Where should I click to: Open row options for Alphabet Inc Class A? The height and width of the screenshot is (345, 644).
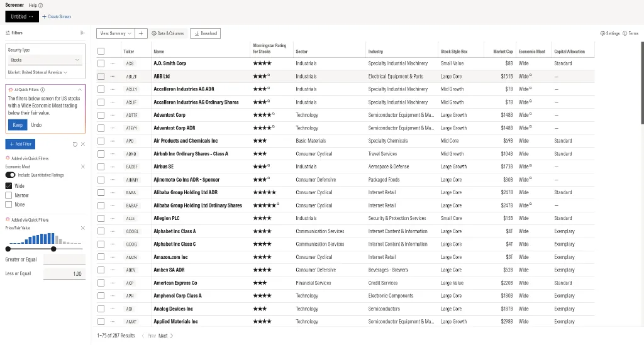[x=112, y=231]
